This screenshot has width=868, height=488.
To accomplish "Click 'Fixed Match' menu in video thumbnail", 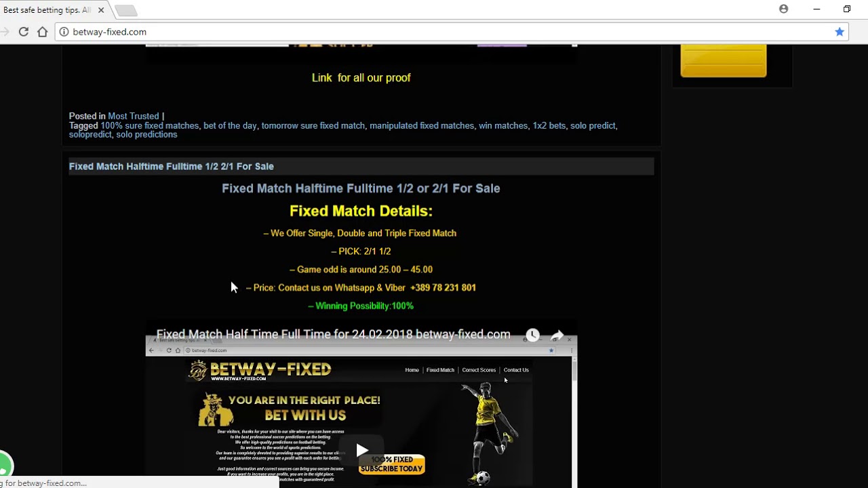I will pyautogui.click(x=440, y=370).
